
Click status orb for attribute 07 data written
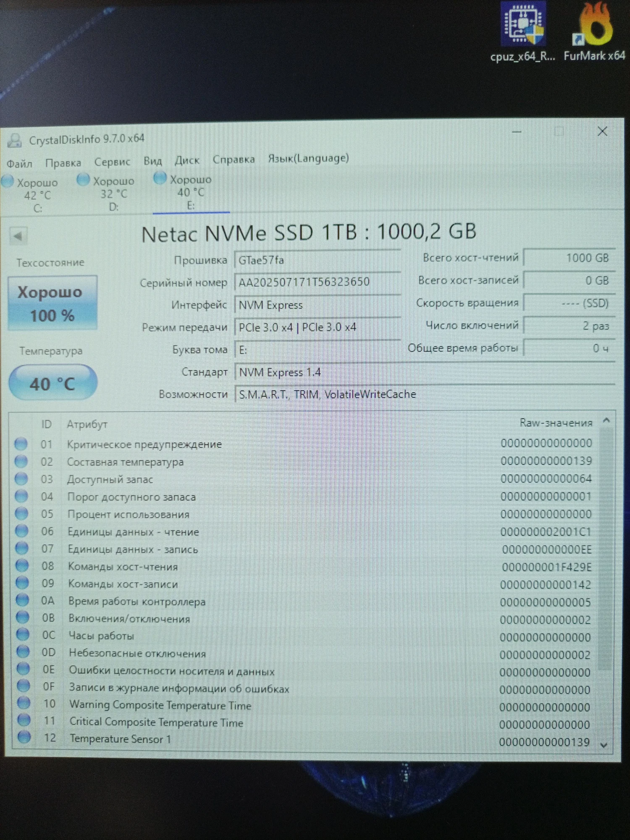(x=22, y=549)
